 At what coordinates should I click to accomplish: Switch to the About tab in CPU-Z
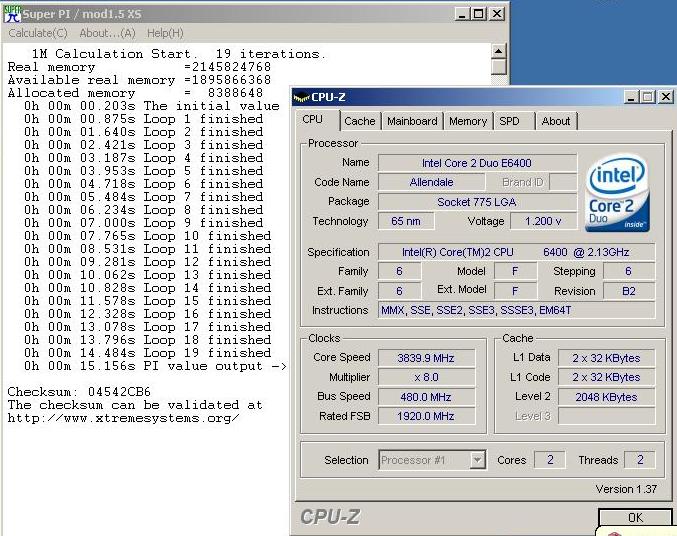(x=556, y=121)
